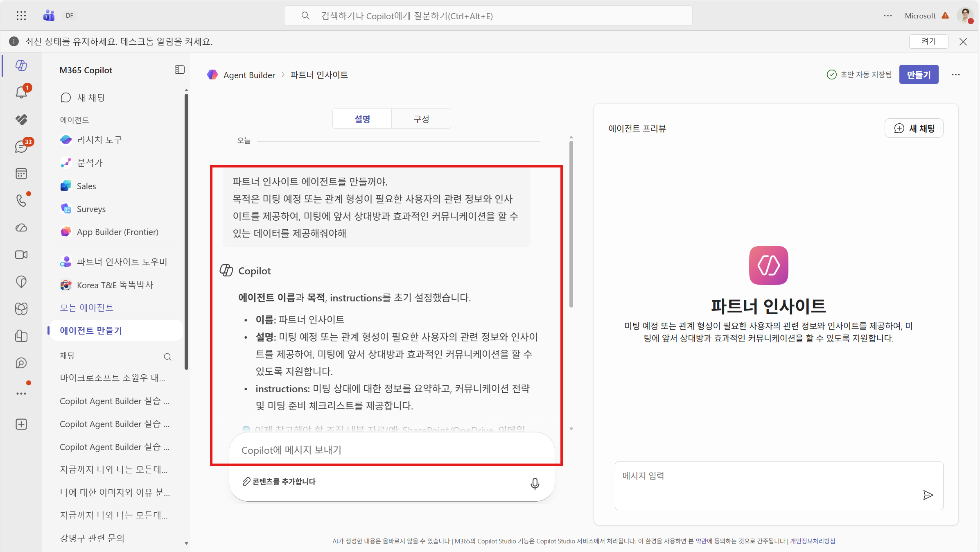Click the 메시지 입력 preview field
The width and height of the screenshot is (980, 552).
(x=779, y=486)
